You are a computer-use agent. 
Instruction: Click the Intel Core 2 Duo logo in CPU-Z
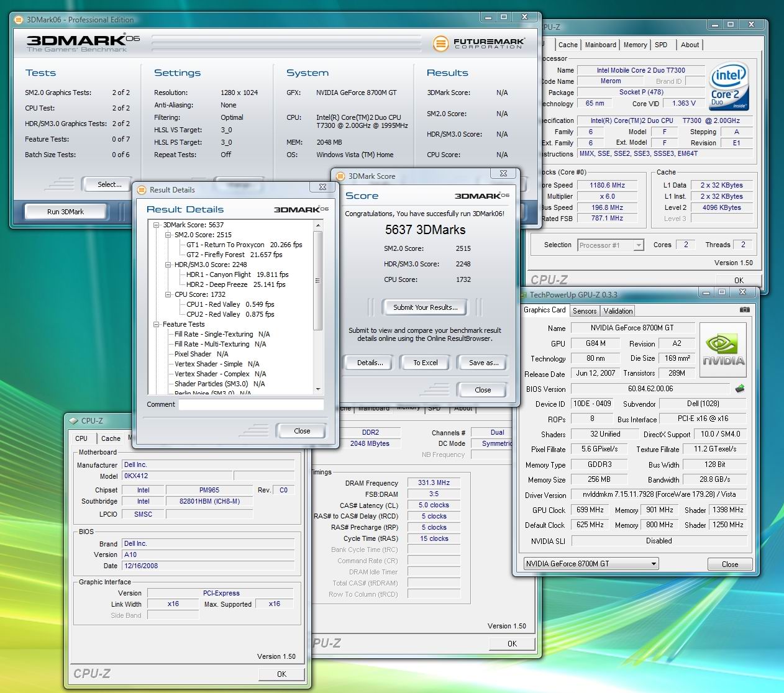pos(728,86)
